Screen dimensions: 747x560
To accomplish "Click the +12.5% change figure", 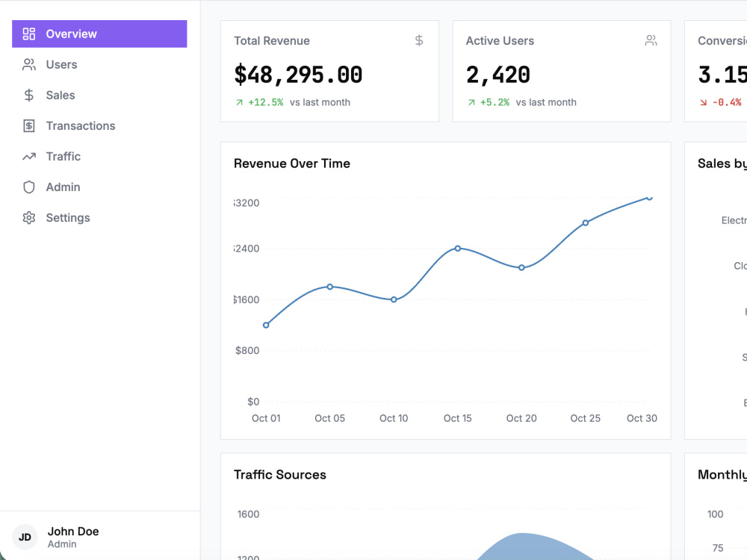I will click(265, 102).
